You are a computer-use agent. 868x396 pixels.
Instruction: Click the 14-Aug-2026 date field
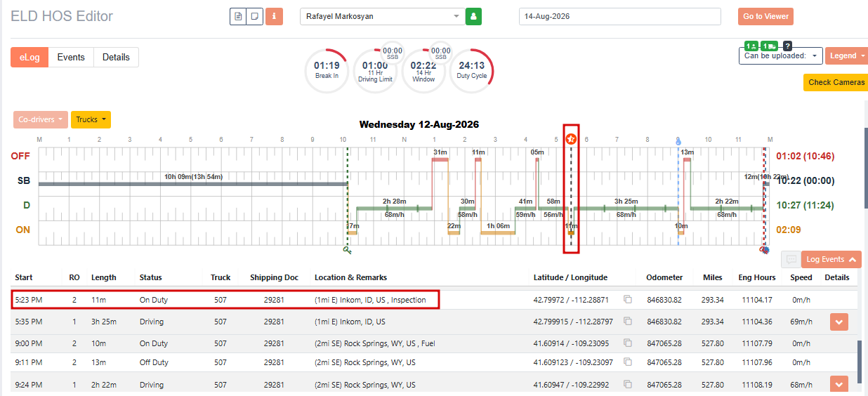coord(620,16)
